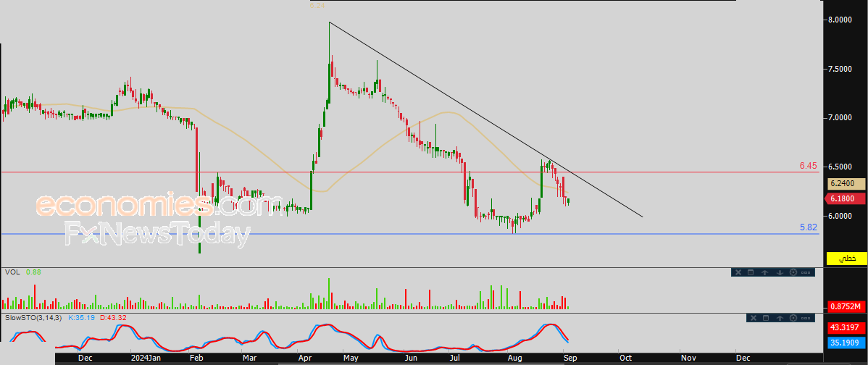
Task: Open the SlowSTO panel more-options dots
Action: [806, 318]
